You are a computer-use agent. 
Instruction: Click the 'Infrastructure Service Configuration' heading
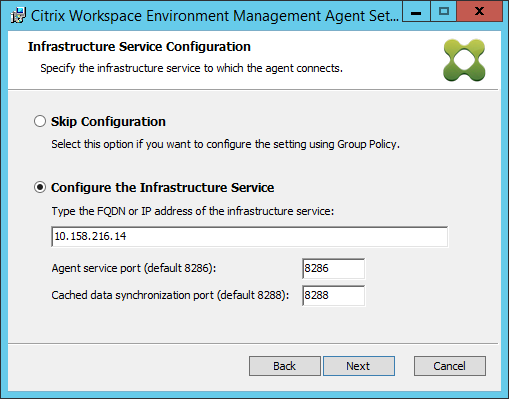(139, 47)
